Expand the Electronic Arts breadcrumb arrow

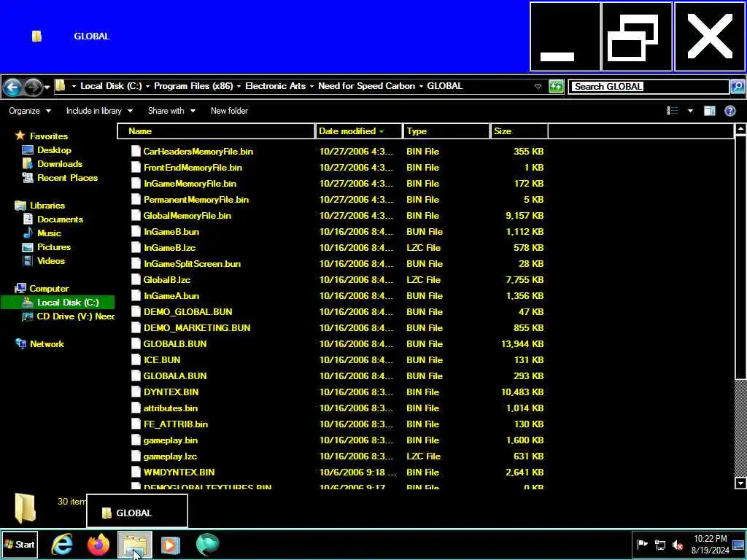[x=311, y=86]
